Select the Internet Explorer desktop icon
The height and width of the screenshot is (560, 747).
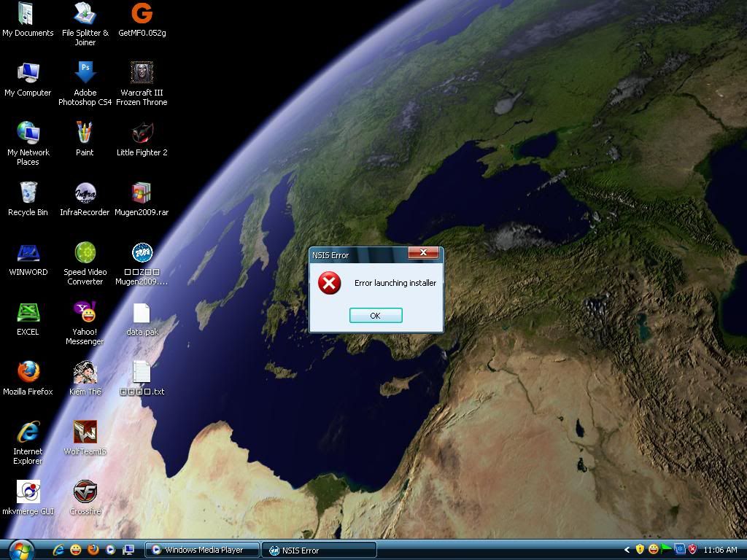pyautogui.click(x=28, y=443)
